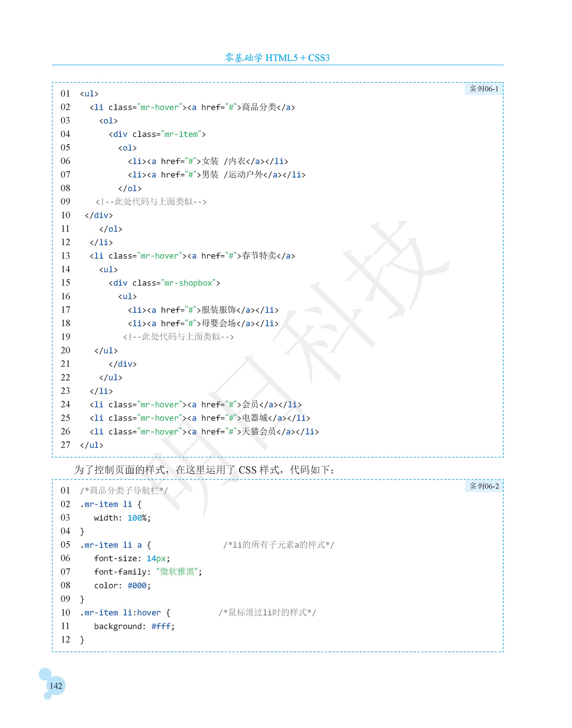This screenshot has width=572, height=728.
Task: Click the 'color: #000;' line
Action: coord(122,585)
